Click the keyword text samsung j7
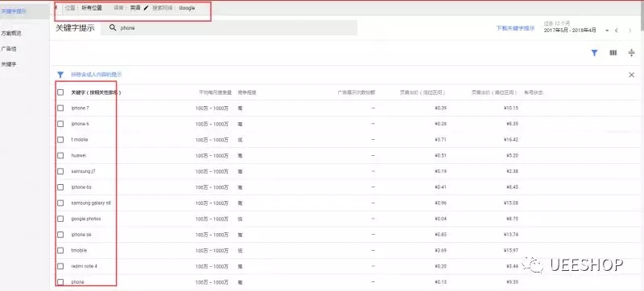644x291 pixels. [83, 171]
